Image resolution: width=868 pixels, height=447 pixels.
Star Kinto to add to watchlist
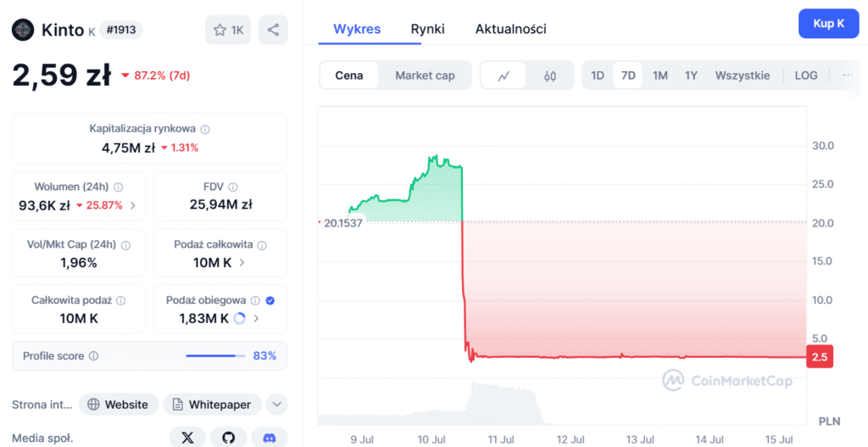click(x=228, y=30)
